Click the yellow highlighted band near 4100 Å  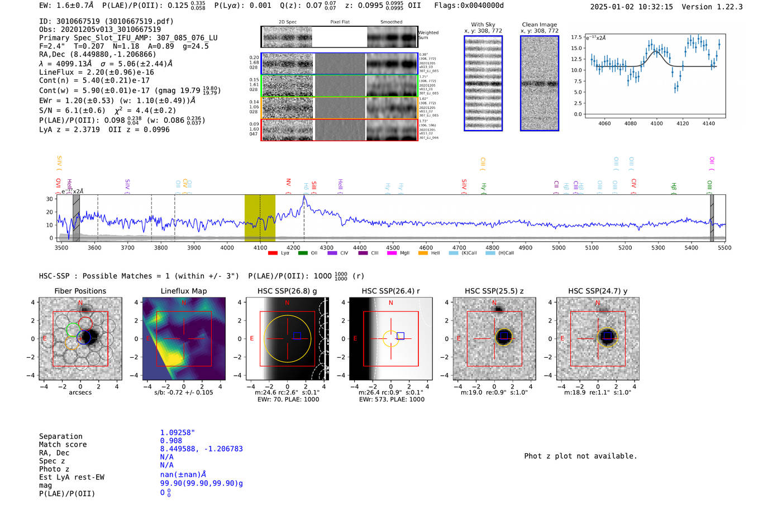[260, 218]
